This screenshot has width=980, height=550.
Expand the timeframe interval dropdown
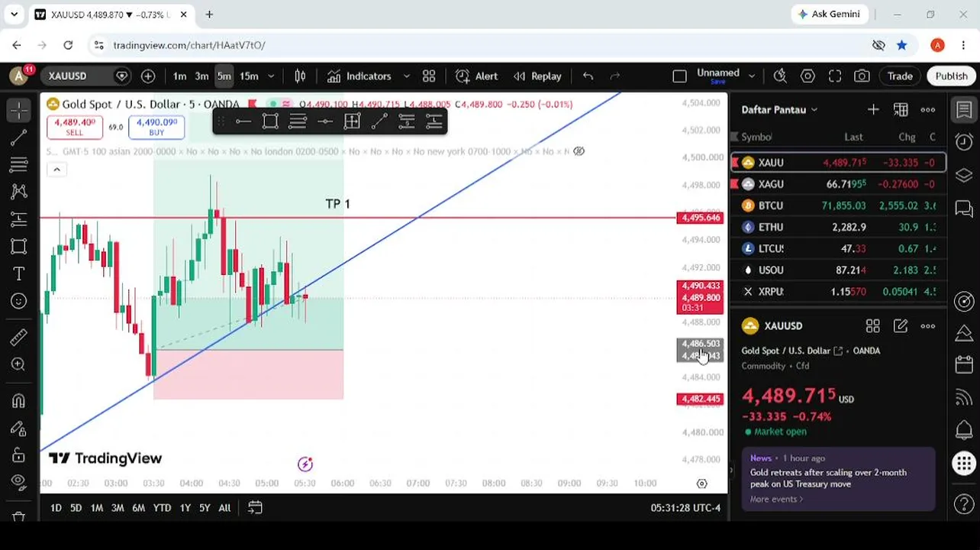pyautogui.click(x=271, y=76)
